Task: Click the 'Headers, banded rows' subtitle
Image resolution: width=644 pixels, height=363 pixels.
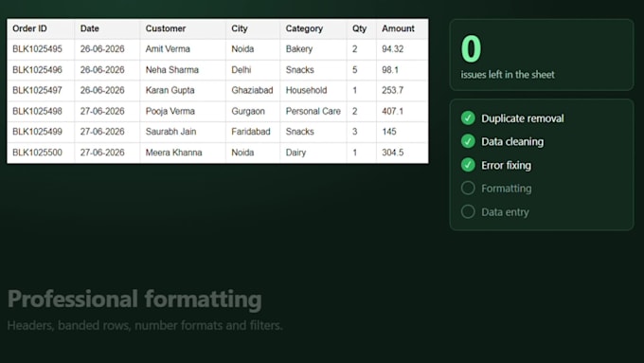Action: (145, 326)
